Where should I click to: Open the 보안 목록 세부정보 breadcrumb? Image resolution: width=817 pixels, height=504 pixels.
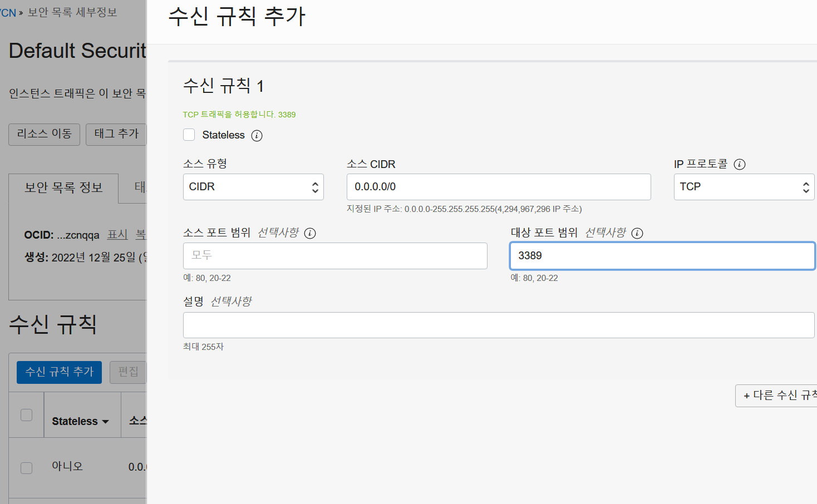tap(72, 12)
